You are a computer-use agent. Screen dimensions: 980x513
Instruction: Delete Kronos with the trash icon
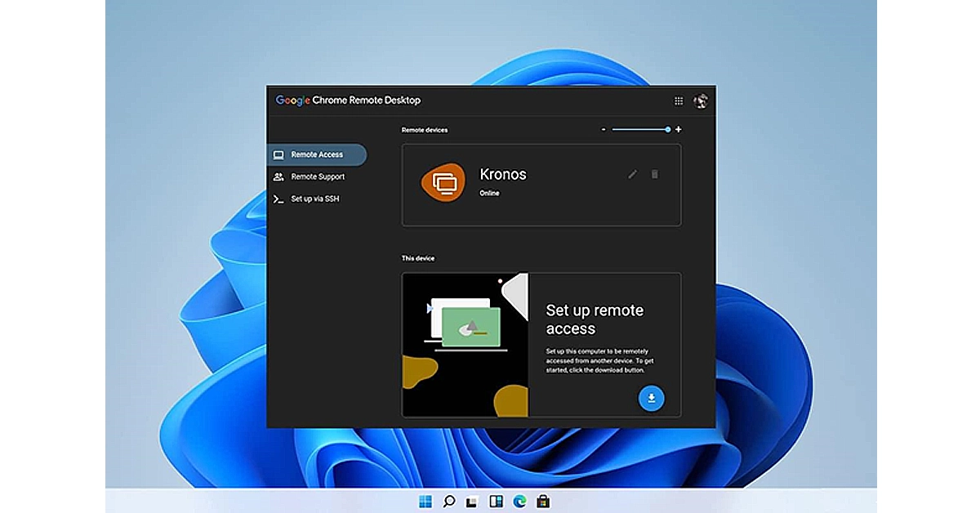pyautogui.click(x=654, y=174)
